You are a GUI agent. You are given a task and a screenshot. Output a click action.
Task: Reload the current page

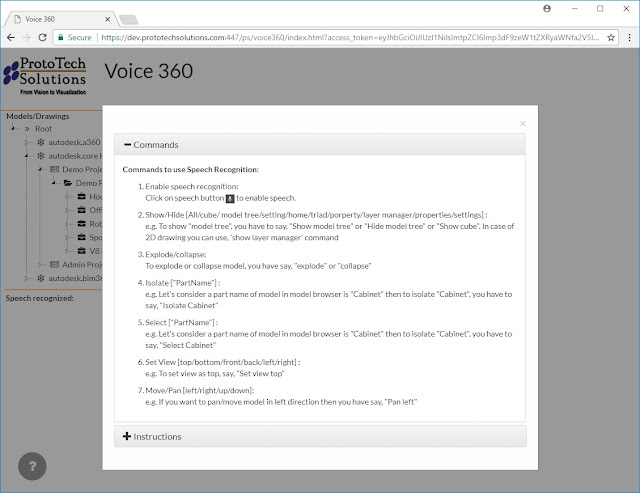[x=42, y=38]
